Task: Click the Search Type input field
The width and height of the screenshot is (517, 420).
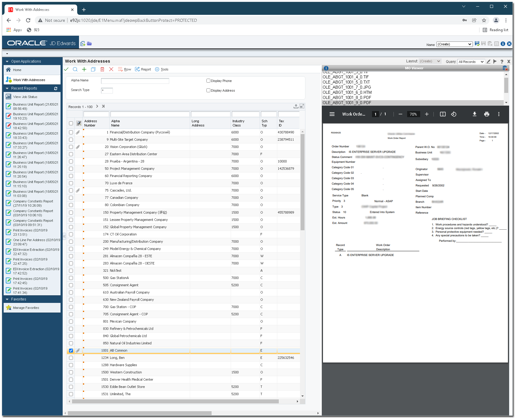Action: [x=107, y=90]
